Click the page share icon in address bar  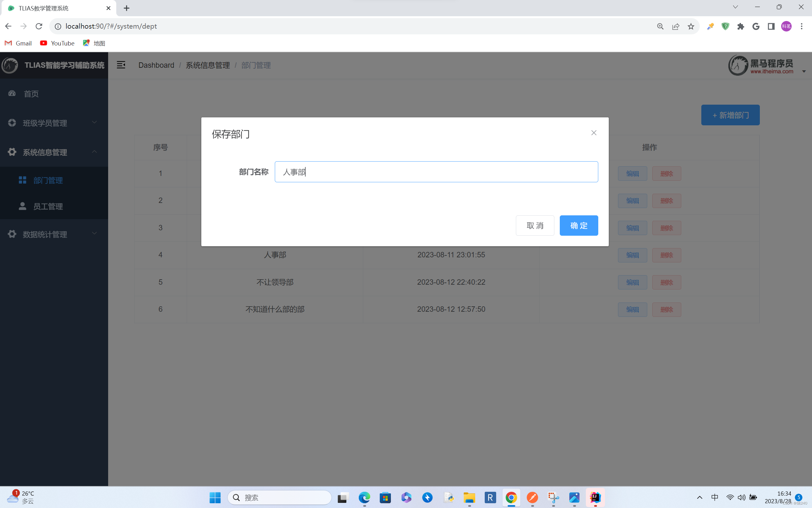[676, 26]
